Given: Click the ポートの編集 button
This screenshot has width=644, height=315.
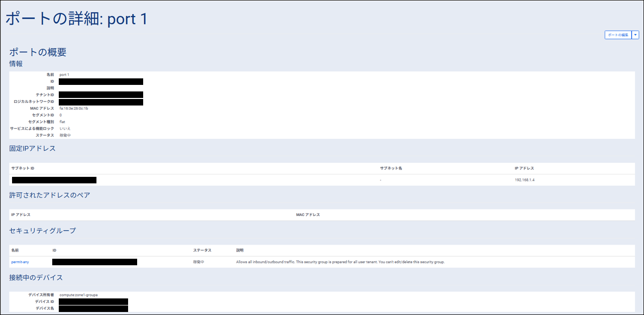Looking at the screenshot, I should pos(617,35).
